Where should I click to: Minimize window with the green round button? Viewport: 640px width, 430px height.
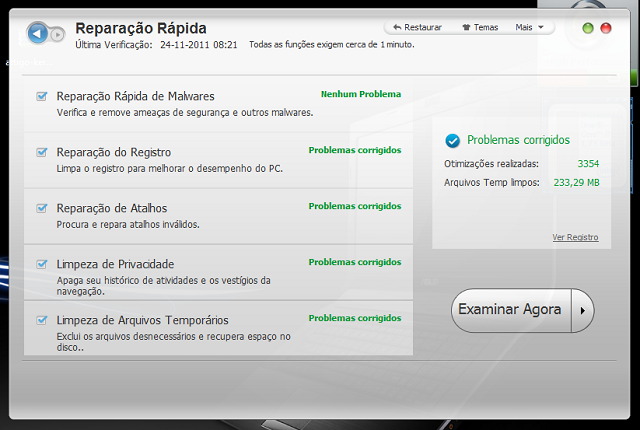(588, 28)
